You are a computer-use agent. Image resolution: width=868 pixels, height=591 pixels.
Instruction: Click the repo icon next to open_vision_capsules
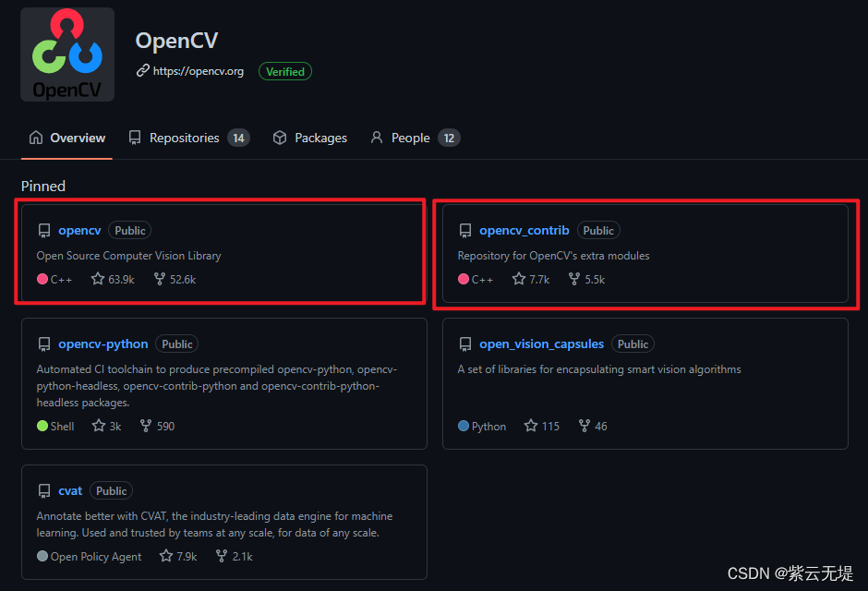465,344
